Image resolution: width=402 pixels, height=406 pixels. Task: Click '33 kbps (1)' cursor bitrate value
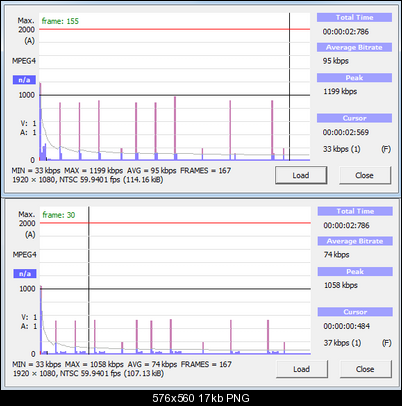coord(342,149)
